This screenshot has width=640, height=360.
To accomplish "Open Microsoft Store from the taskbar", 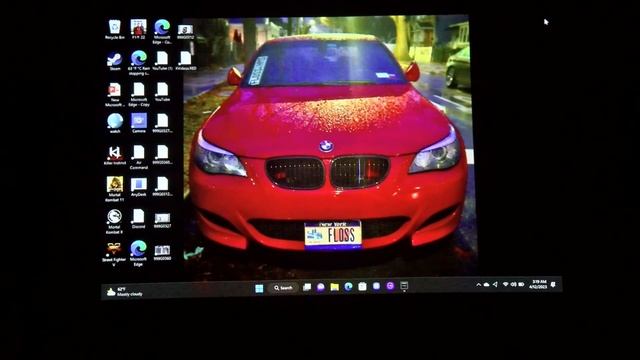I will click(x=362, y=287).
